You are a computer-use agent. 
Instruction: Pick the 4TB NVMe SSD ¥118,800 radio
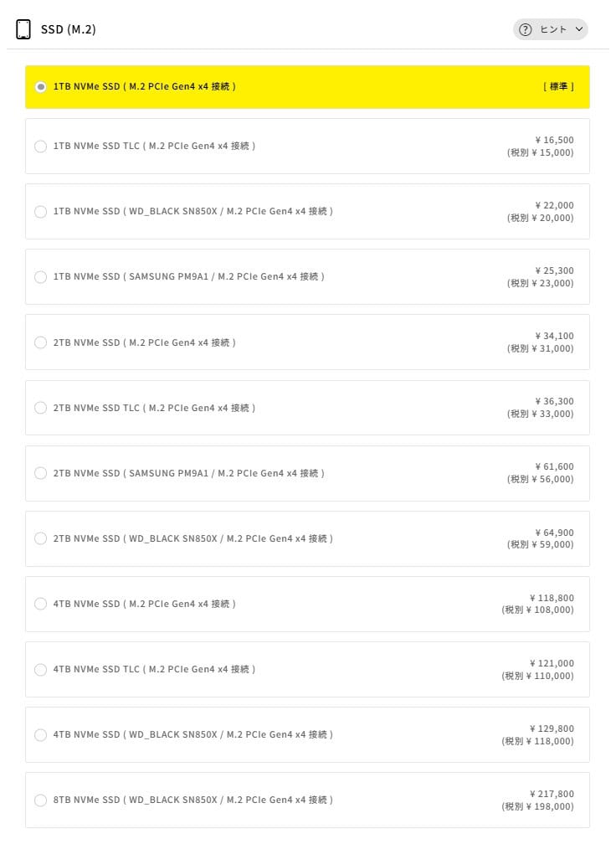point(40,604)
